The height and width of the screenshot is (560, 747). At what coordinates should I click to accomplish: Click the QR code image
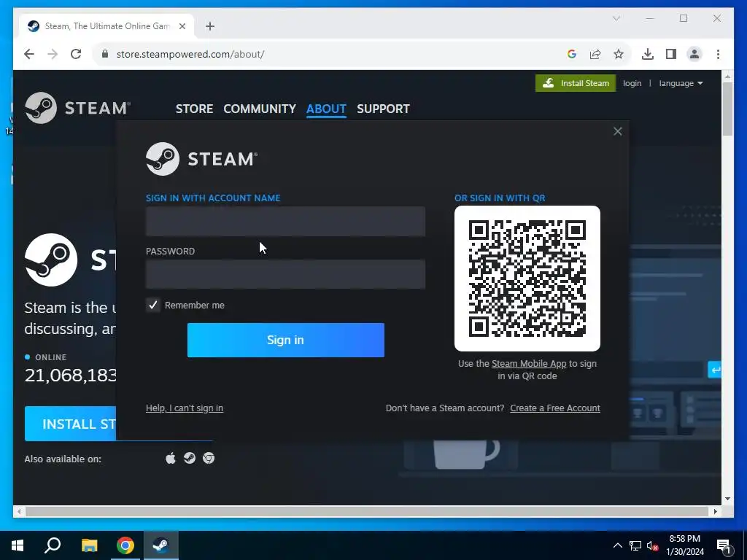click(527, 279)
